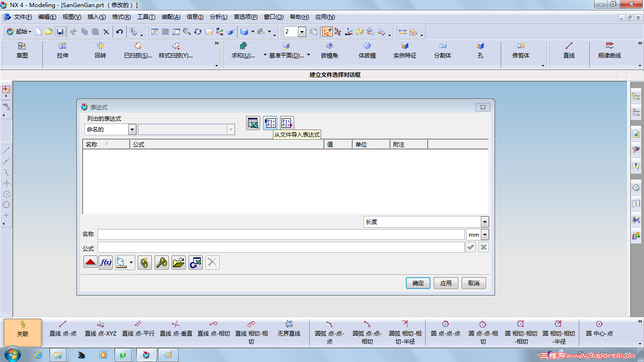Select the 无界直线 unbounded line tool
644x362 pixels.
(289, 329)
